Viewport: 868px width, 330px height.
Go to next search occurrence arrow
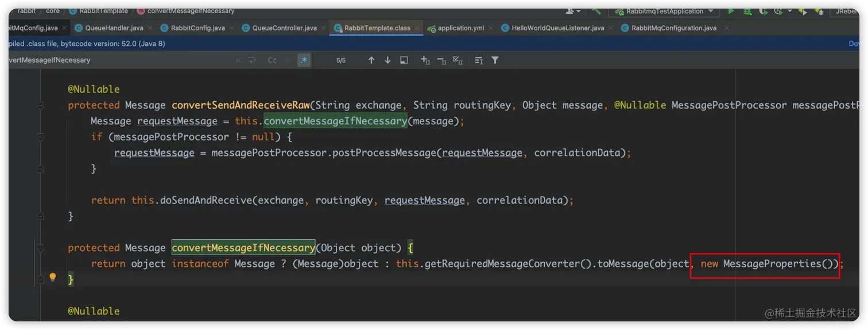click(x=387, y=60)
